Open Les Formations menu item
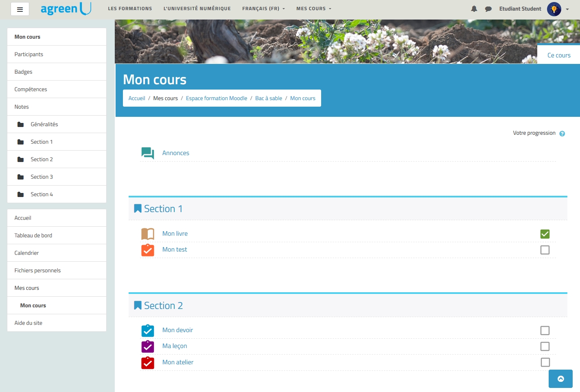This screenshot has width=580, height=392. tap(130, 9)
